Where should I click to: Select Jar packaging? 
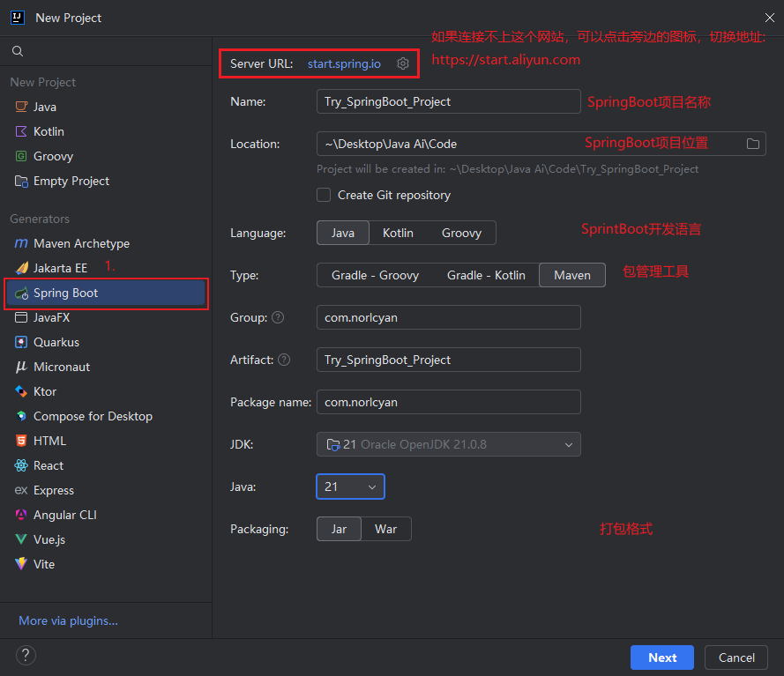tap(339, 529)
